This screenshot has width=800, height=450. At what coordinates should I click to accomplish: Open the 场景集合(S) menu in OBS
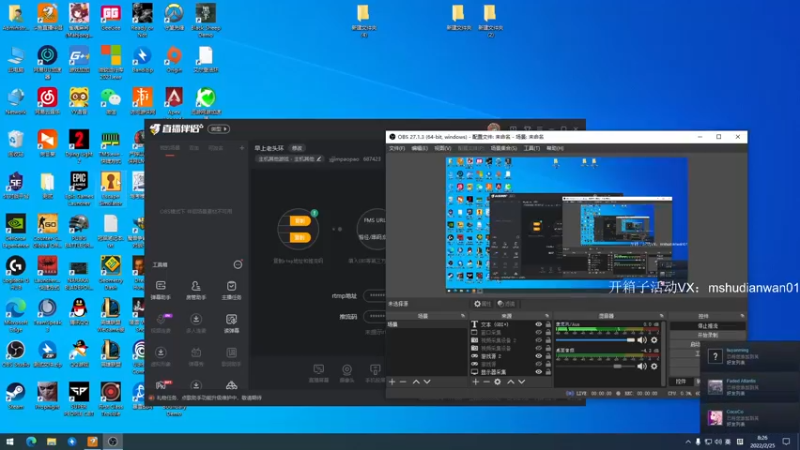504,148
